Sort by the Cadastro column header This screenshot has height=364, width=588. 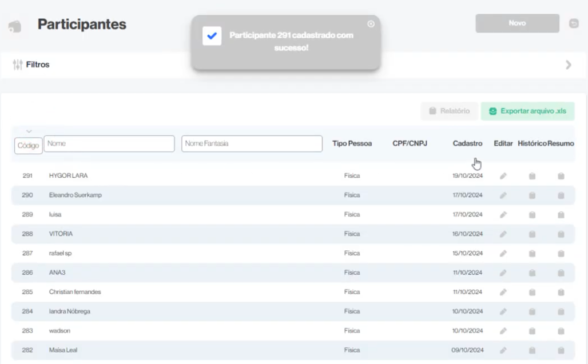click(x=467, y=143)
